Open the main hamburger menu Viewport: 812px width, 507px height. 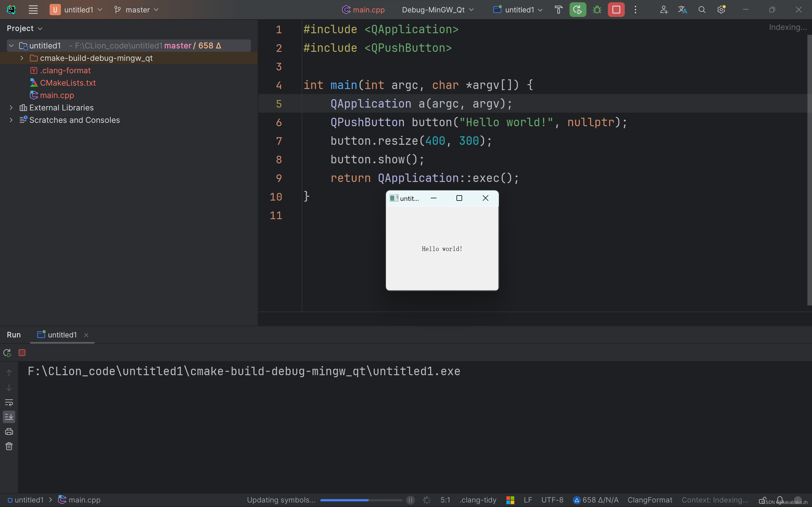33,10
